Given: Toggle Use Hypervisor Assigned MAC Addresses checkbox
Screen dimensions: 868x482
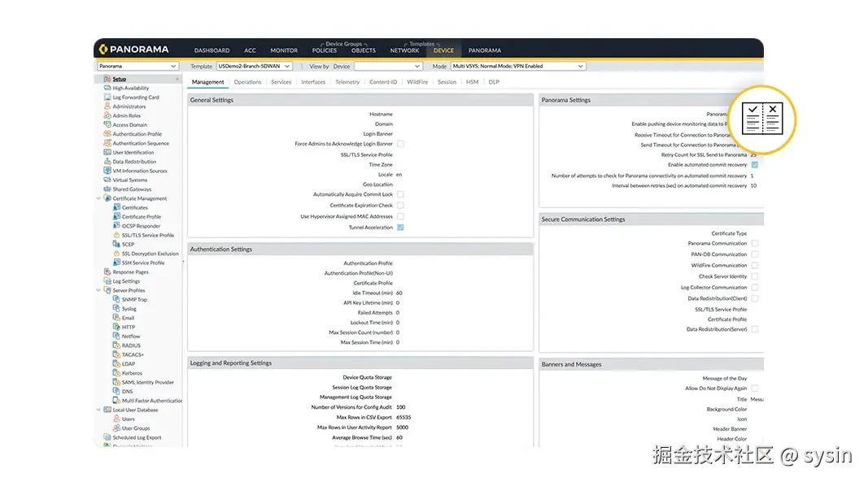Looking at the screenshot, I should [400, 216].
